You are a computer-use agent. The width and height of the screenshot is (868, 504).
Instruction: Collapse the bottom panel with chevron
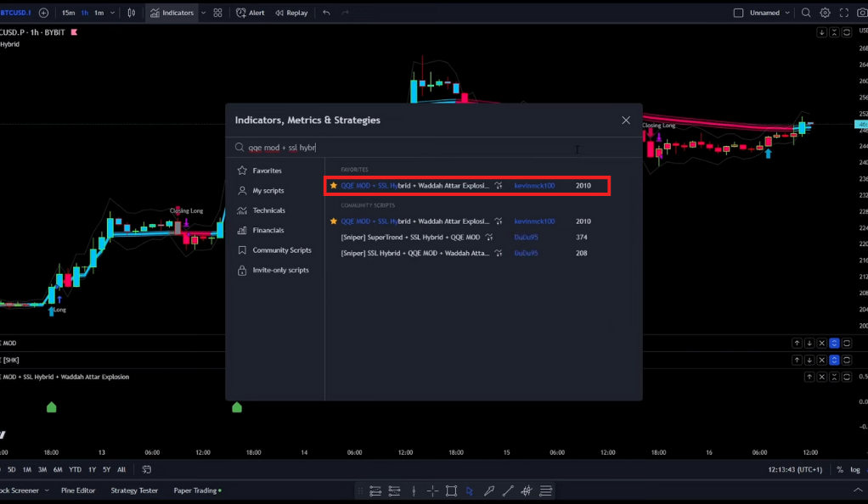pos(858,490)
